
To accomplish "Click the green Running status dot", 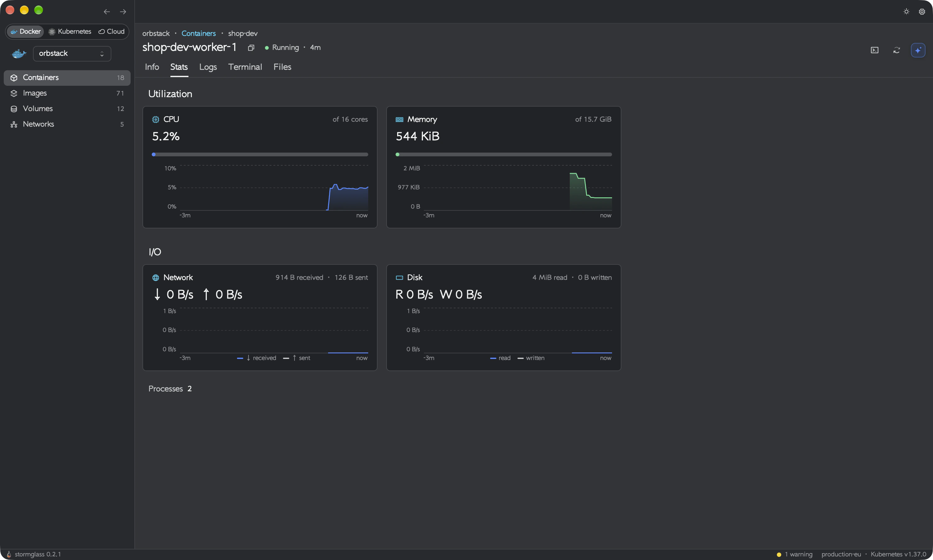I will (x=267, y=48).
